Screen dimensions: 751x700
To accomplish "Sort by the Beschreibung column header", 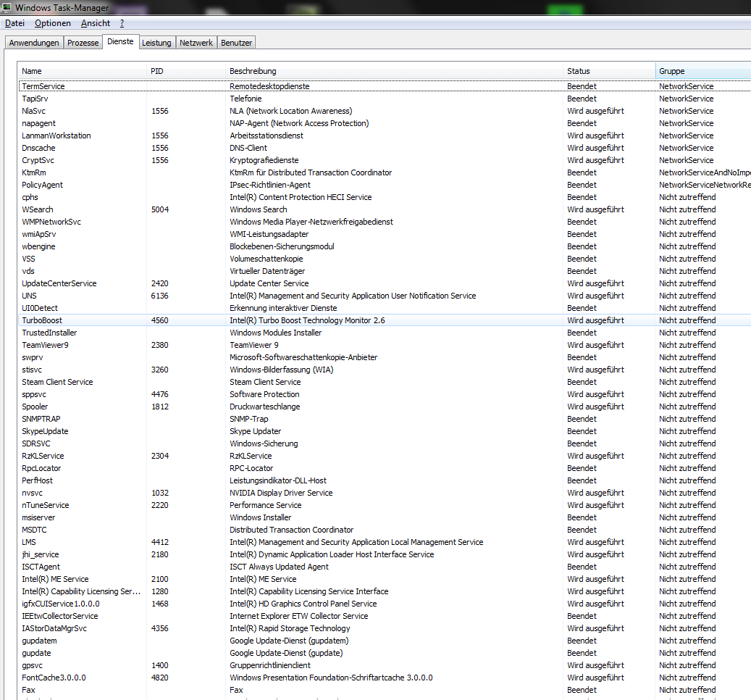I will pyautogui.click(x=394, y=71).
